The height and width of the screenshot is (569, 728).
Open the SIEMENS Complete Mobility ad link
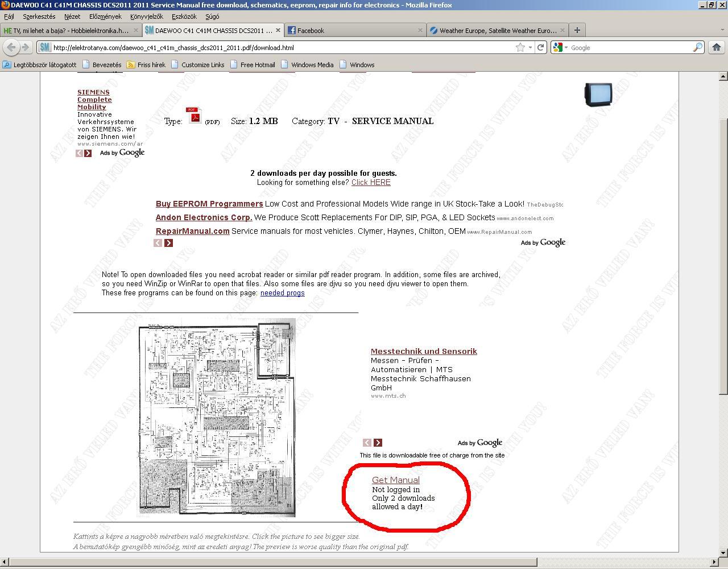tap(94, 100)
